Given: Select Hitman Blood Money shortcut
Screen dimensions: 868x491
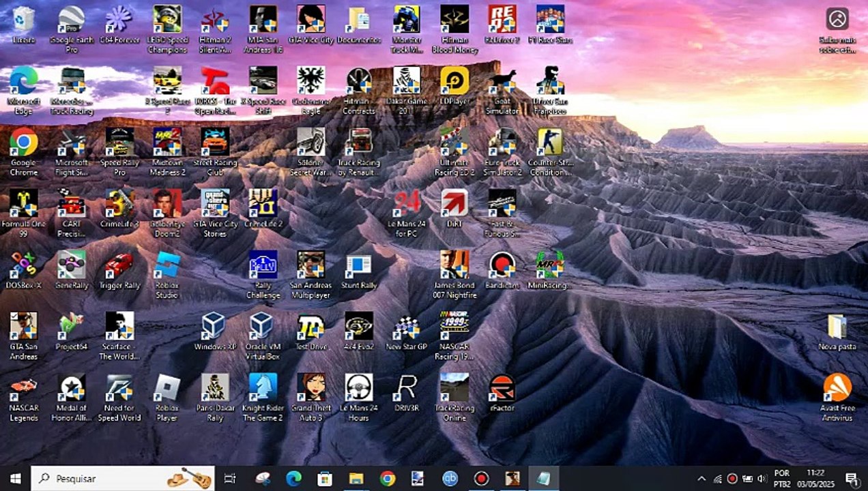Looking at the screenshot, I should click(454, 29).
